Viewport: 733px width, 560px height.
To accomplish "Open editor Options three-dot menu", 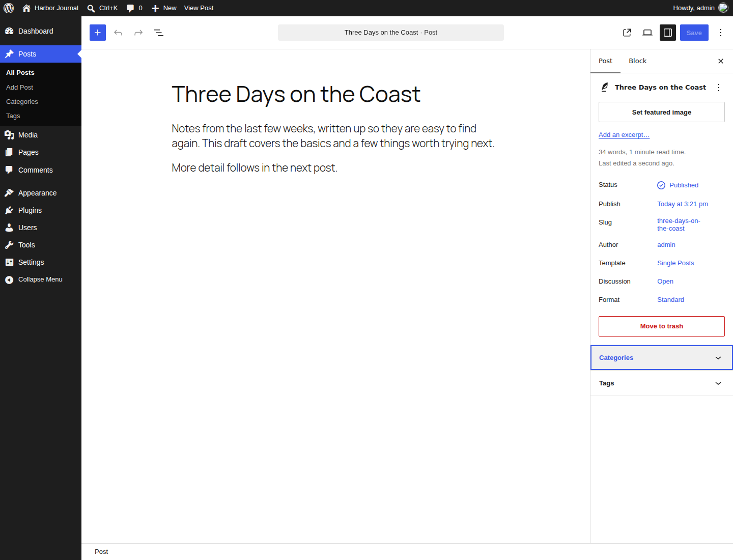I will [x=721, y=33].
